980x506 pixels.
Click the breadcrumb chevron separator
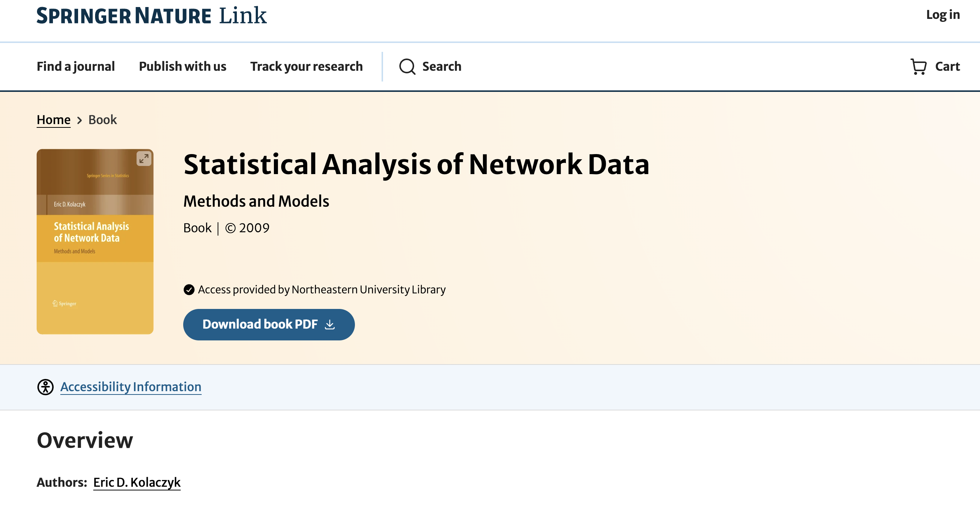tap(80, 120)
